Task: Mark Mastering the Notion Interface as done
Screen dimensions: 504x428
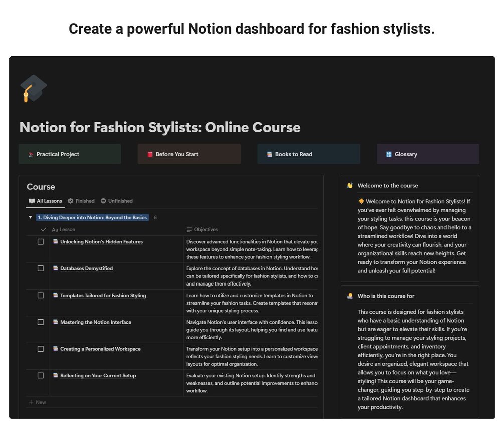Action: click(41, 322)
